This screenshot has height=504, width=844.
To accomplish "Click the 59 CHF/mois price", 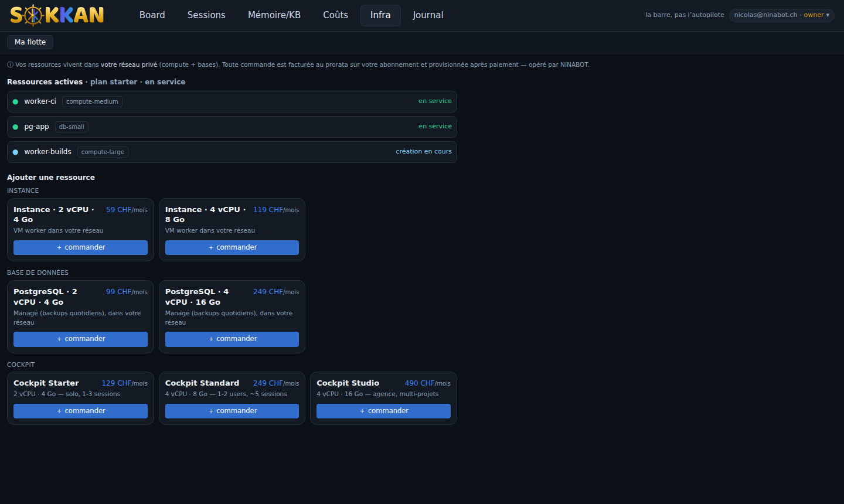I will tap(127, 210).
